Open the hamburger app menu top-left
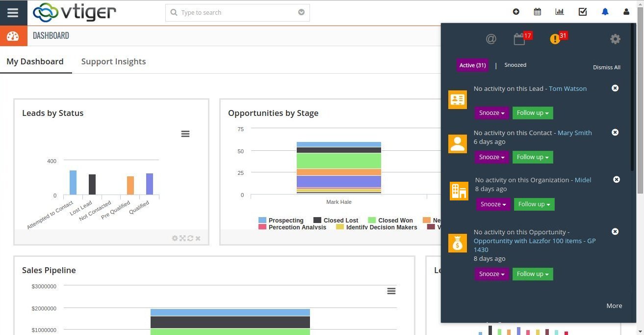The width and height of the screenshot is (644, 335). click(x=13, y=13)
